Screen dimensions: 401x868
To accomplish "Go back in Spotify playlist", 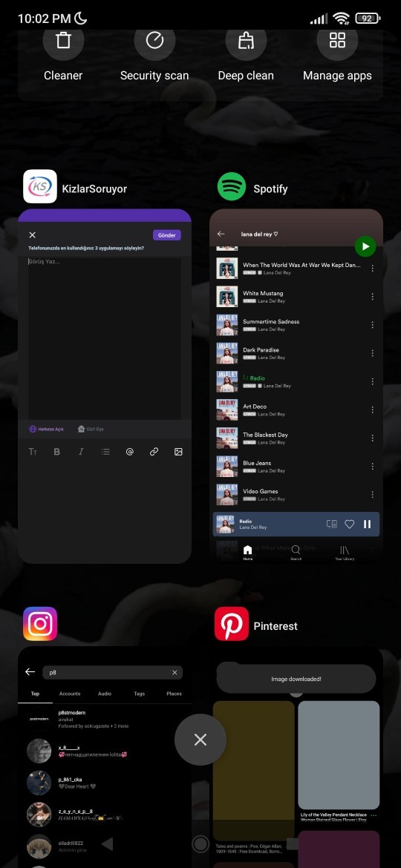I will tap(221, 234).
